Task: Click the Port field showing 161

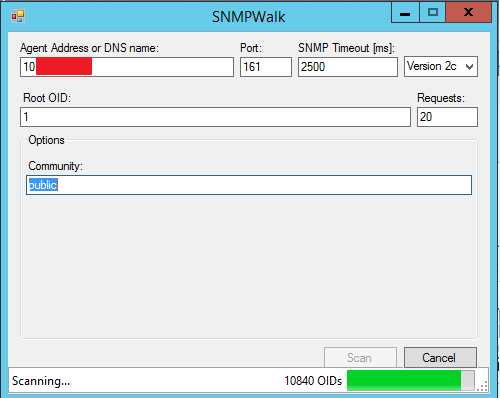Action: 266,67
